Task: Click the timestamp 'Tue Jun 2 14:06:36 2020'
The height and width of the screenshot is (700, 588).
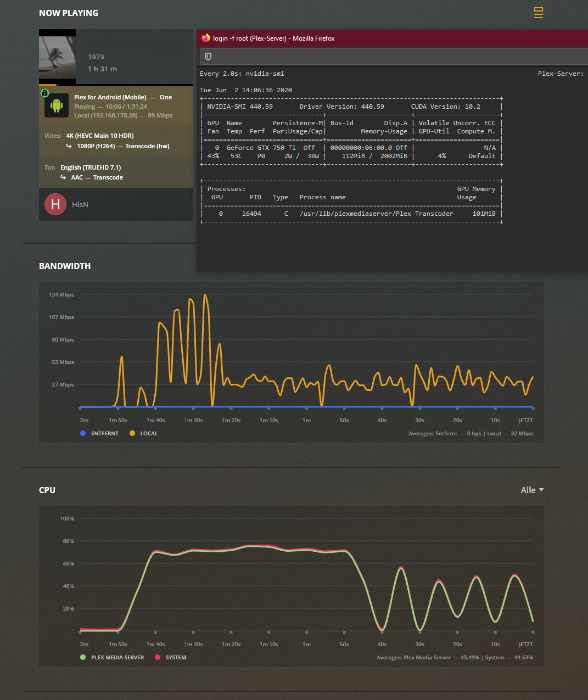Action: pyautogui.click(x=246, y=90)
